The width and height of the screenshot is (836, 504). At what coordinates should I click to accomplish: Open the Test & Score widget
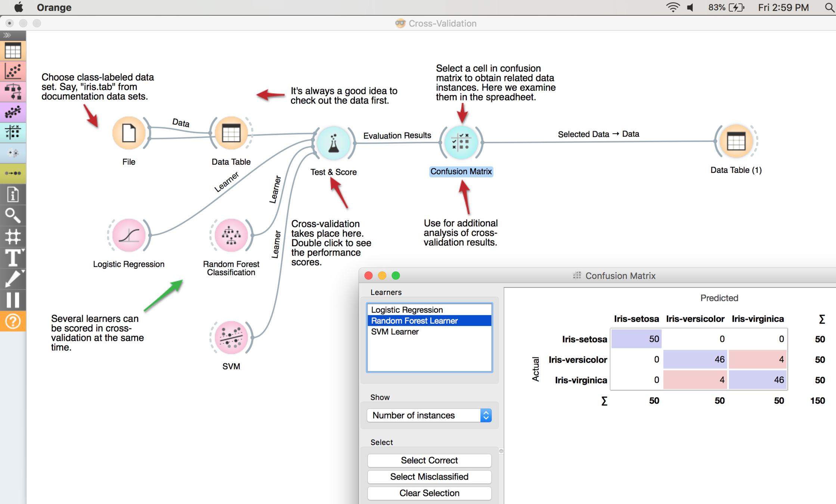tap(334, 143)
